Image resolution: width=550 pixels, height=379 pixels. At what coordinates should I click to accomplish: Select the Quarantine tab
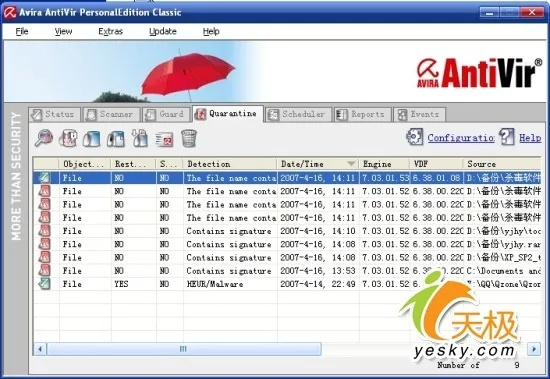coord(228,114)
